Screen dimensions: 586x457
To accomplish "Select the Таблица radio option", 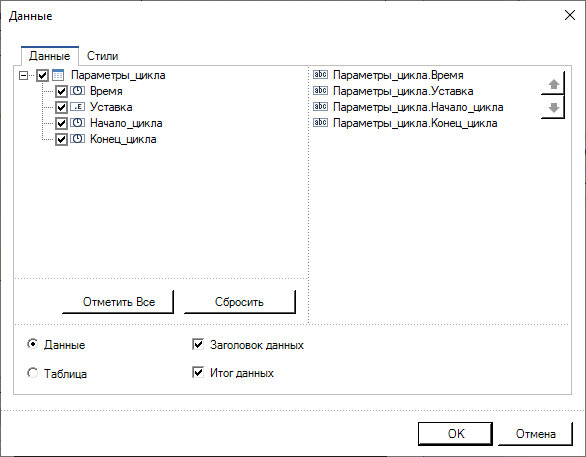I will (33, 373).
